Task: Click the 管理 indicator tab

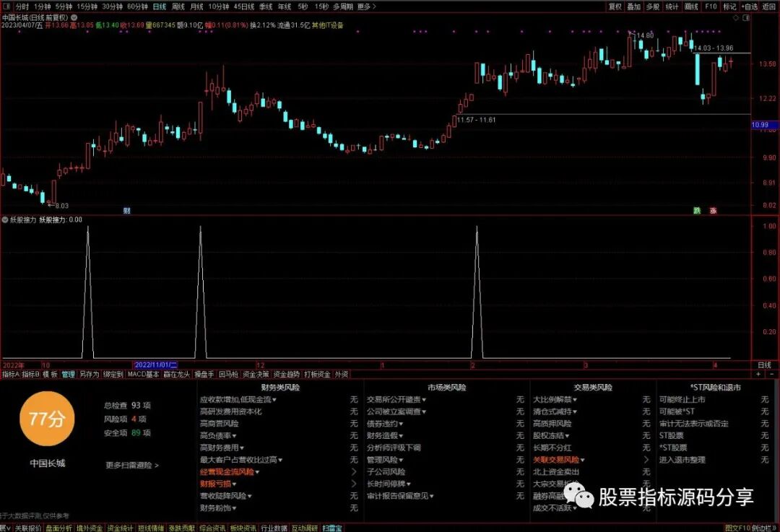Action: pyautogui.click(x=68, y=374)
